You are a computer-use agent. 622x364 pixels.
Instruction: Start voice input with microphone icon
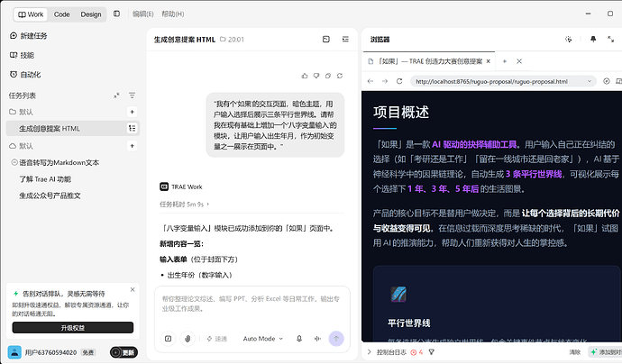(299, 339)
